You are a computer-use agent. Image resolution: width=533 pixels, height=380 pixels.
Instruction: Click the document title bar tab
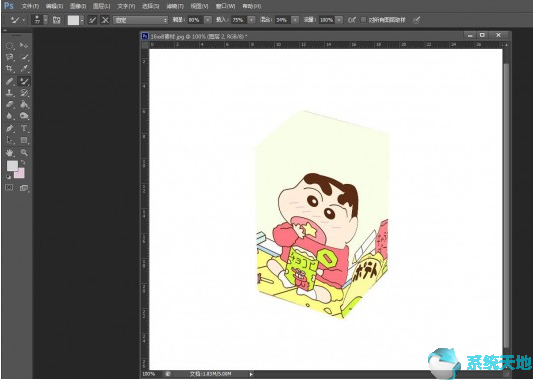click(x=199, y=36)
